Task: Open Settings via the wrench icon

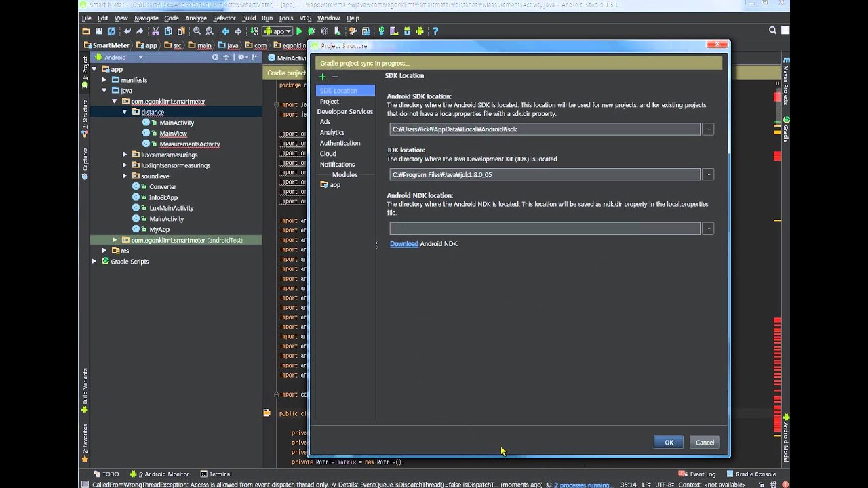Action: point(353,31)
